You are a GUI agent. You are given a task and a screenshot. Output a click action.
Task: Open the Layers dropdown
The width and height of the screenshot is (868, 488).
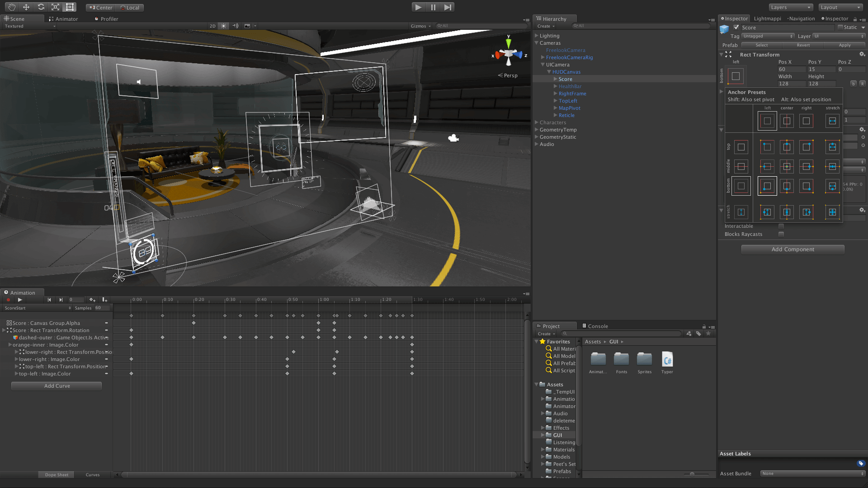tap(791, 7)
